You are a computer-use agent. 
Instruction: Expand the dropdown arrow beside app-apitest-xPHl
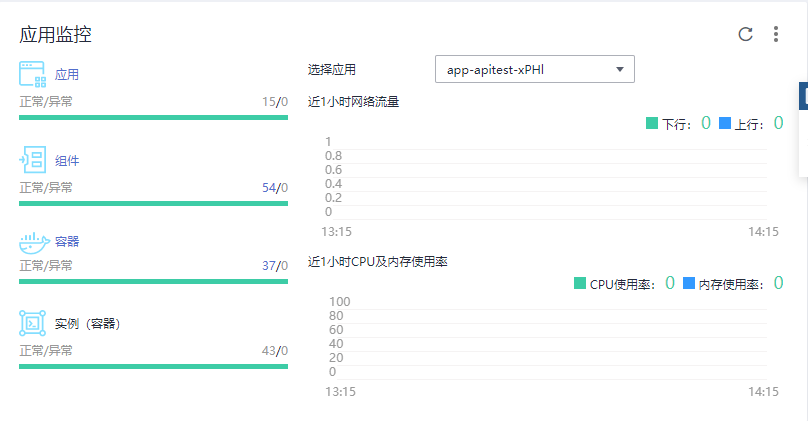620,69
